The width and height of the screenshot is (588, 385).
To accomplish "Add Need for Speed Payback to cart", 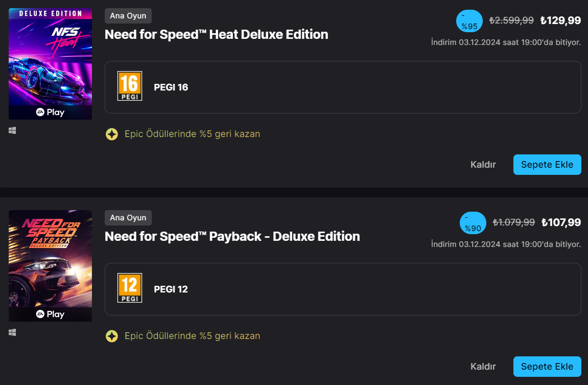I will click(547, 367).
